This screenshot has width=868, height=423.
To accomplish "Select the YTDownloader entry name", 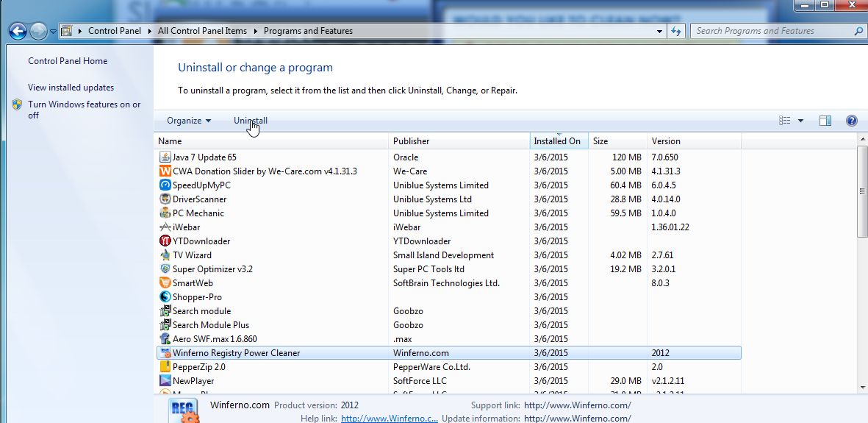I will click(x=201, y=241).
